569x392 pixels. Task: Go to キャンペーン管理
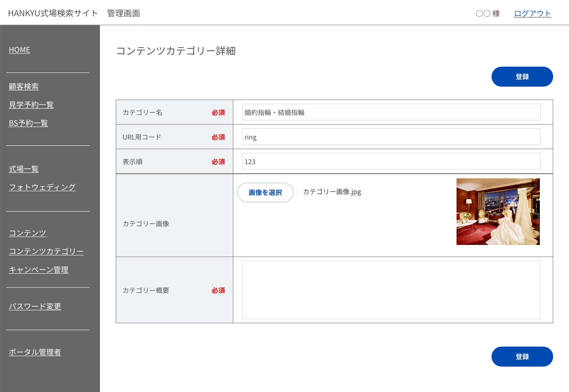tap(39, 270)
